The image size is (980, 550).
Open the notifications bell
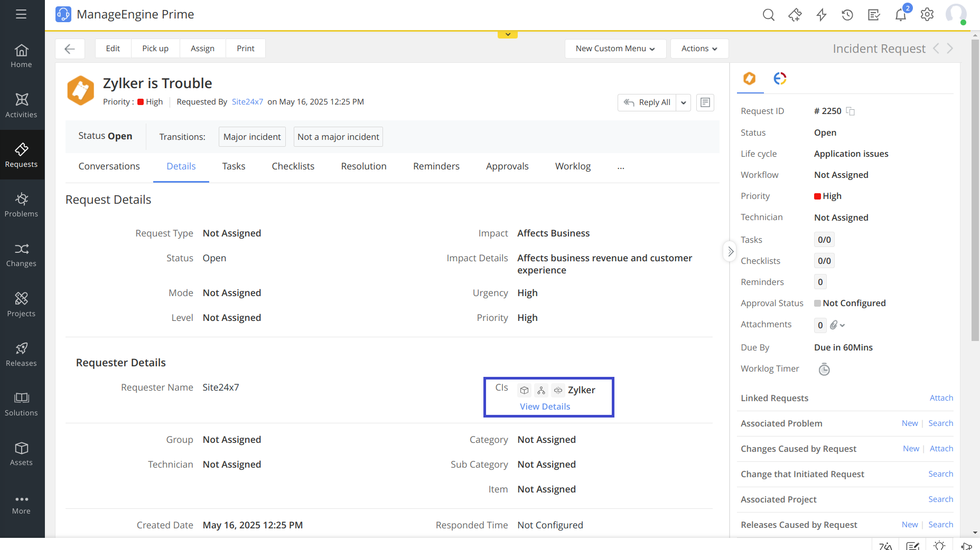tap(901, 15)
